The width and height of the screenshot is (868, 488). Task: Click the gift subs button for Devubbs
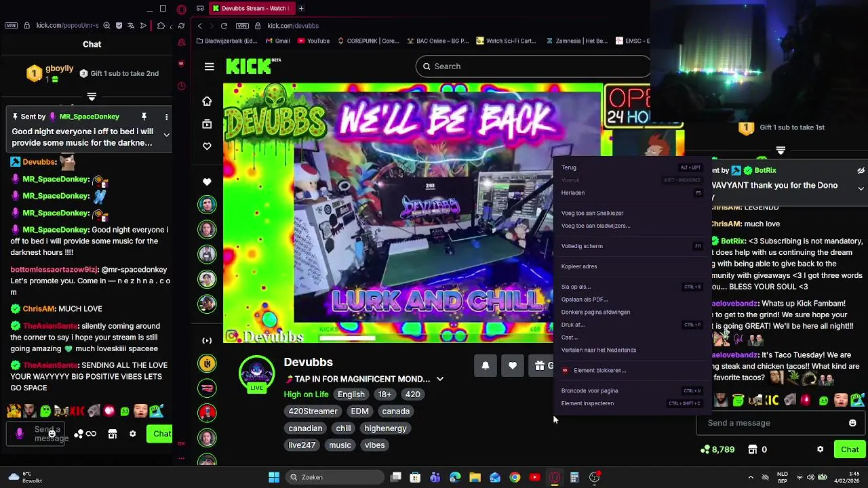click(x=542, y=365)
